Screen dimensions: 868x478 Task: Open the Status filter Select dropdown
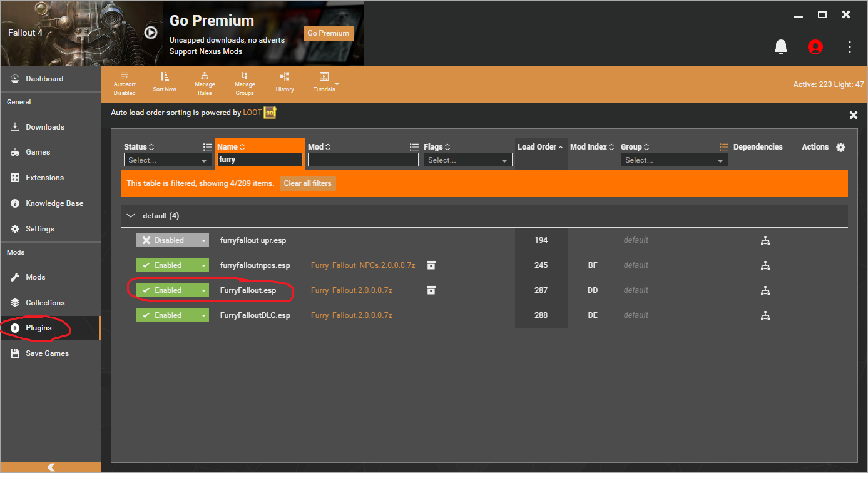tap(168, 160)
